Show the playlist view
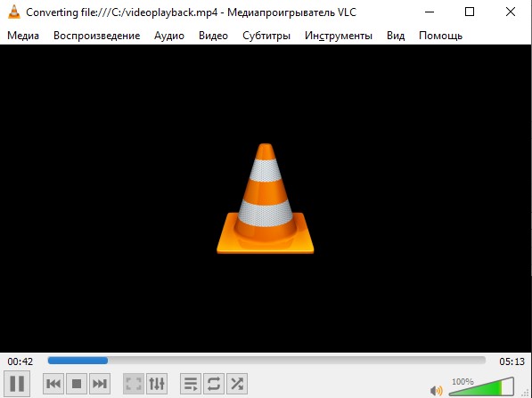Screen dimensions: 532x398 (x=191, y=384)
